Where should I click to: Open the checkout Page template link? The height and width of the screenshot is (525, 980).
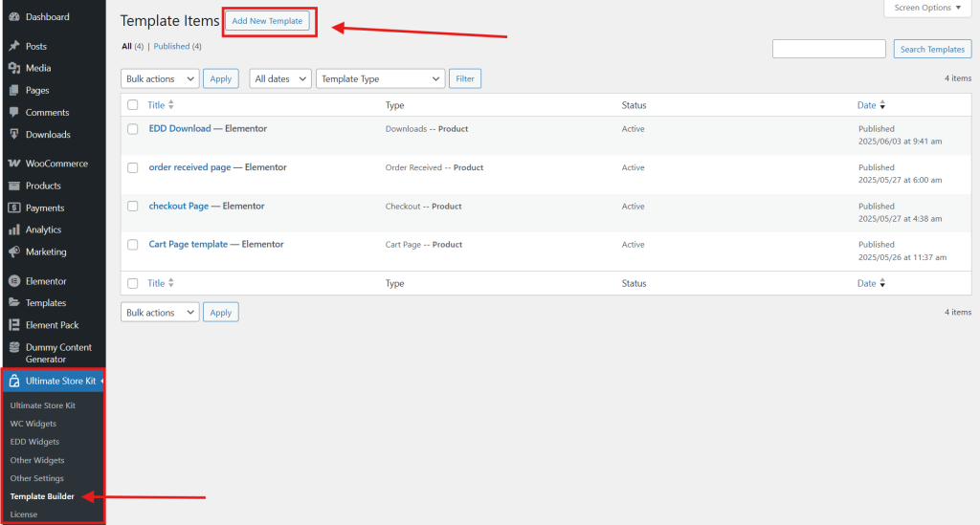click(179, 206)
